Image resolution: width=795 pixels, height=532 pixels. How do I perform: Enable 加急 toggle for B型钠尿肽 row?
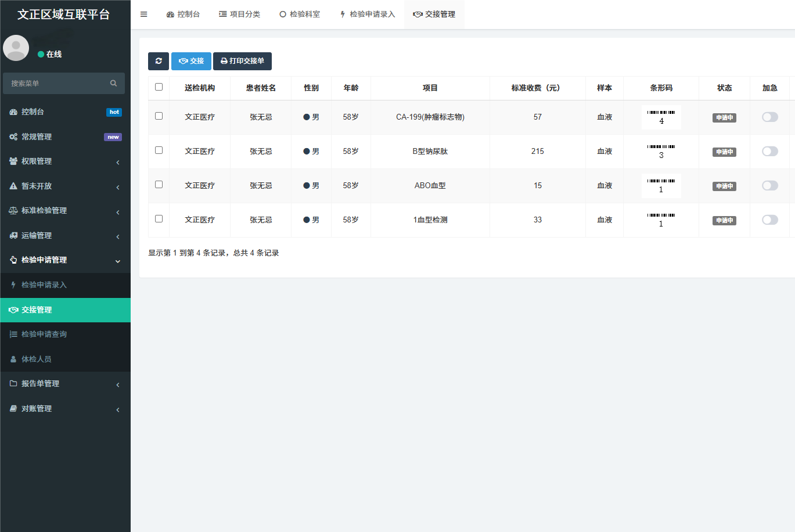coord(769,152)
